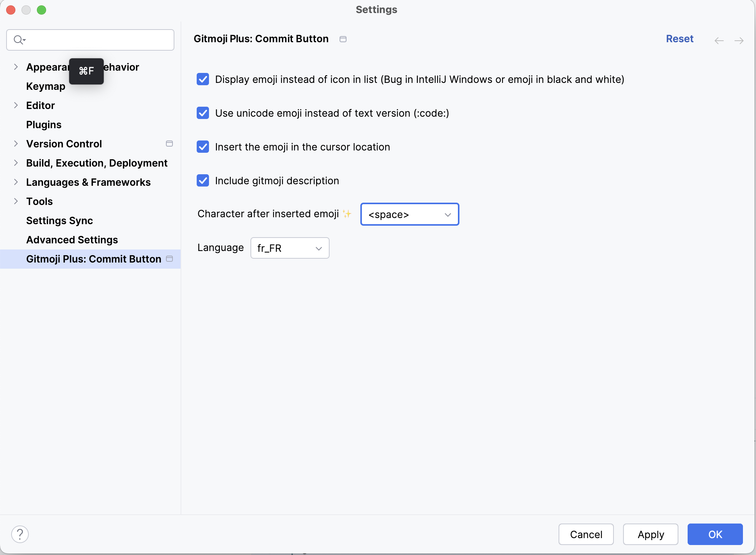This screenshot has height=555, width=756.
Task: Click the forward navigation arrow
Action: click(x=739, y=41)
